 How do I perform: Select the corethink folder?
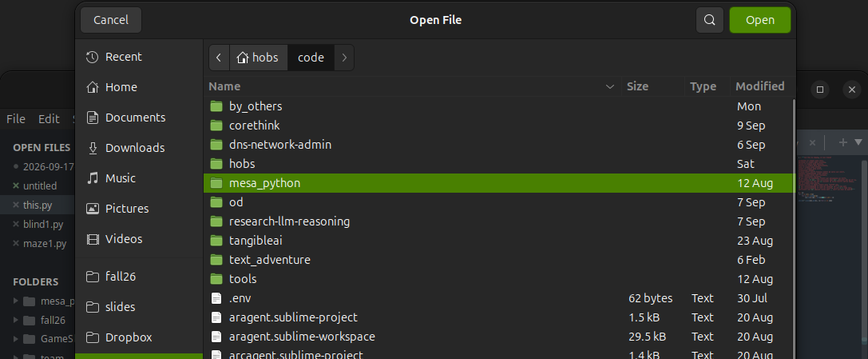pyautogui.click(x=499, y=126)
